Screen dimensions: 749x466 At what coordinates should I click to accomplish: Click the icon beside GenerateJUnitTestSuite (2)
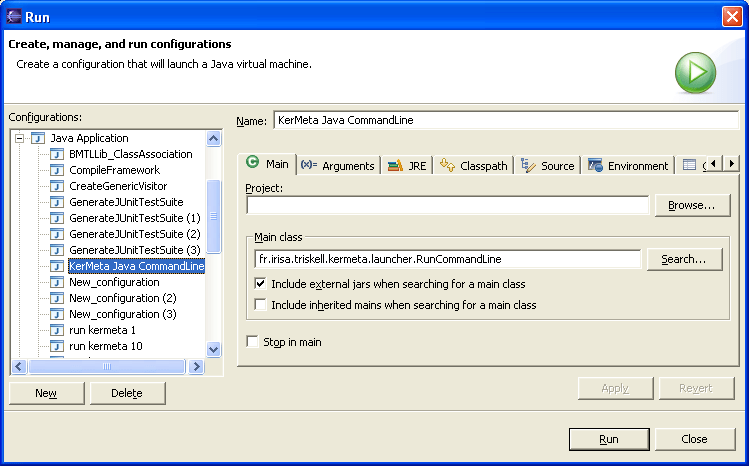tap(57, 234)
